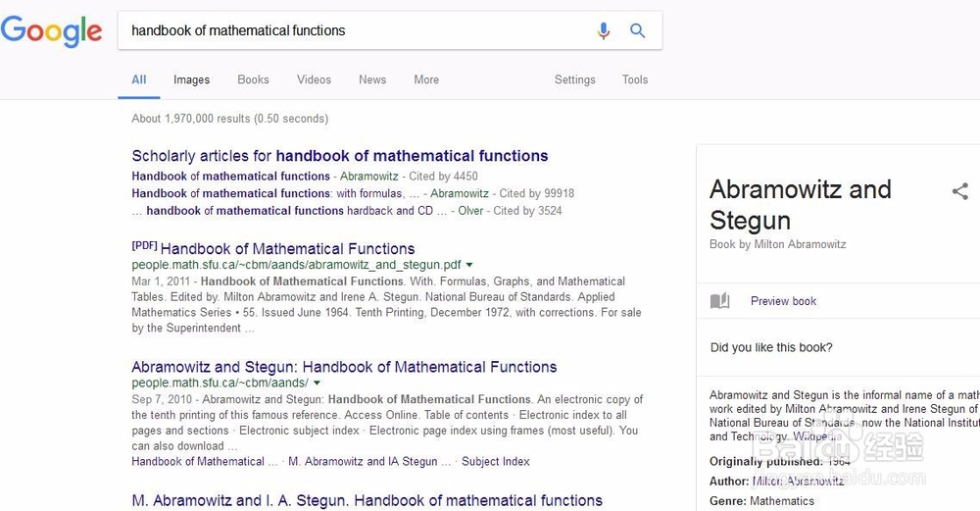Open the 'M. Abramowitz and IA Stegun ...' sitelink
The image size is (980, 511).
pyautogui.click(x=369, y=462)
